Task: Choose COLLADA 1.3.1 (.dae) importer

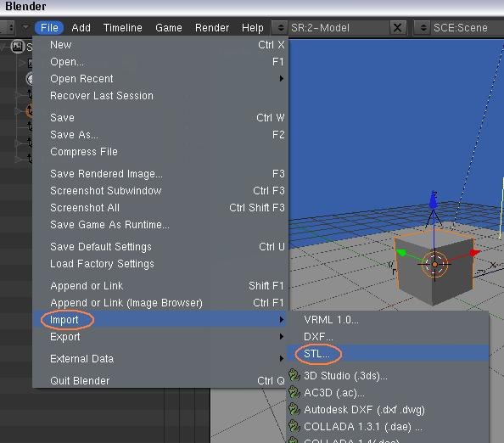Action: tap(388, 427)
